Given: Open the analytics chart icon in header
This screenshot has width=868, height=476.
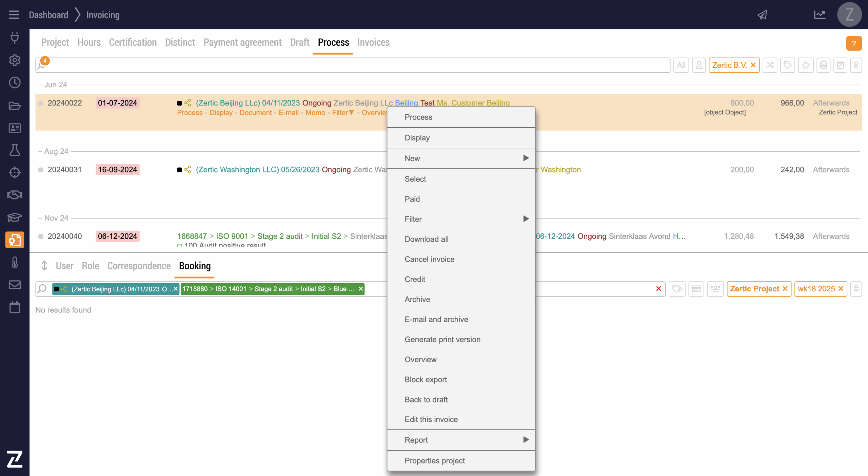Looking at the screenshot, I should coord(820,15).
